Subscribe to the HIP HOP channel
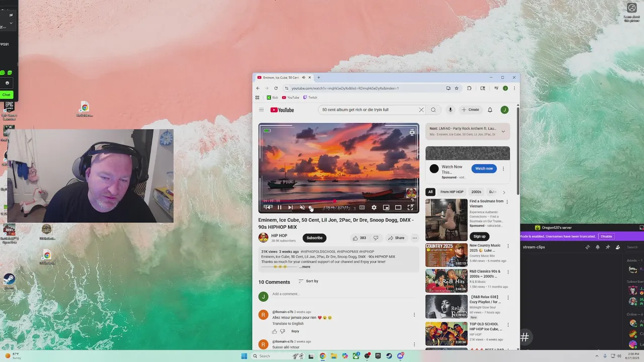 click(x=314, y=238)
